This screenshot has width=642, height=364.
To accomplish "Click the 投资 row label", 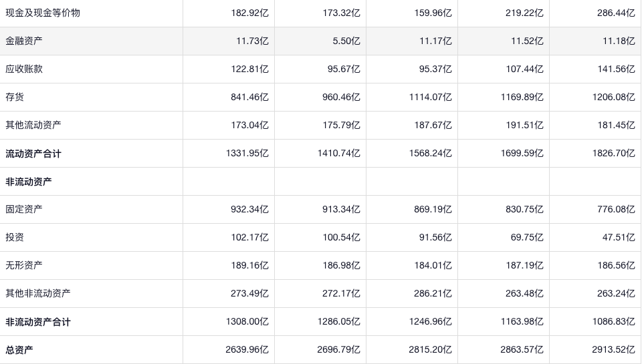I will click(x=15, y=237).
